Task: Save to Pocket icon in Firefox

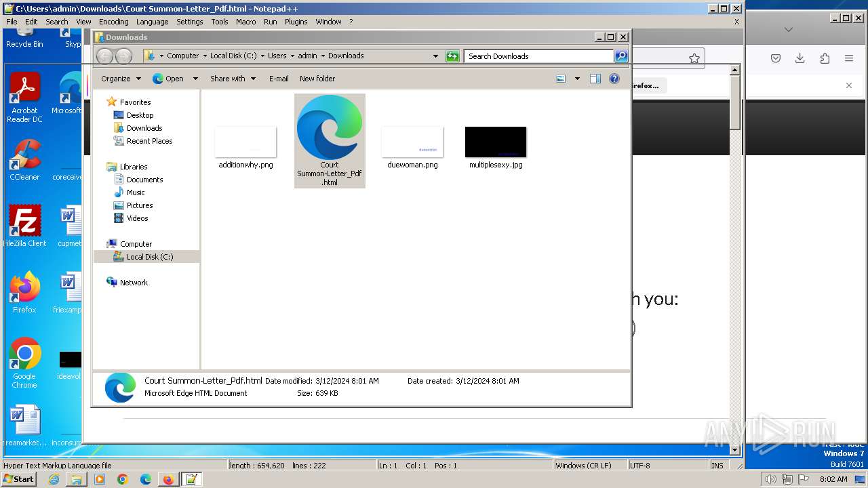Action: click(x=776, y=58)
